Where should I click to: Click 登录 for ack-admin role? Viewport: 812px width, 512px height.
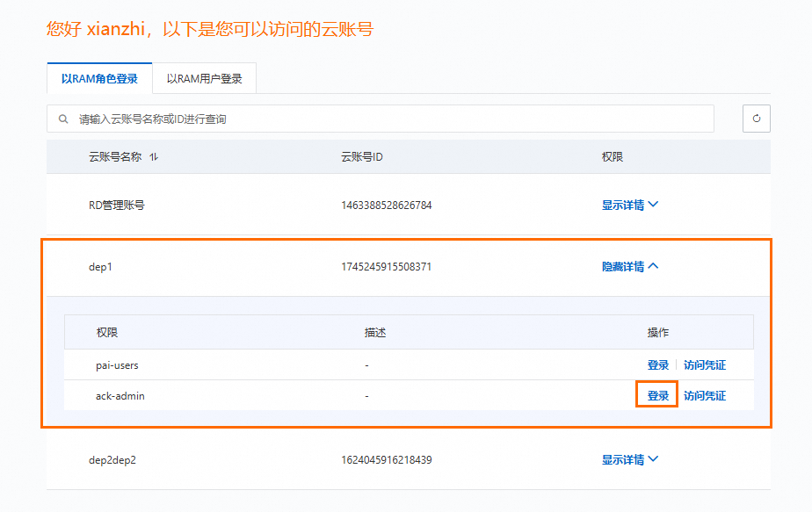(657, 395)
